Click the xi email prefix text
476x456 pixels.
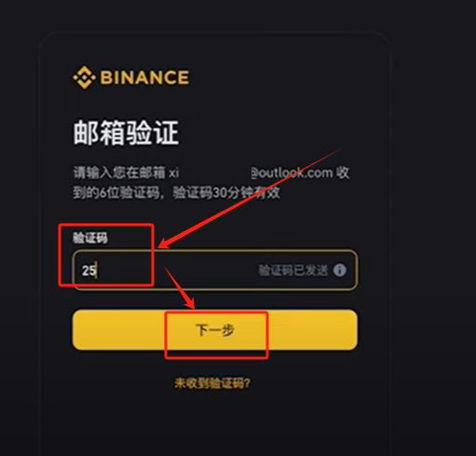[x=174, y=173]
